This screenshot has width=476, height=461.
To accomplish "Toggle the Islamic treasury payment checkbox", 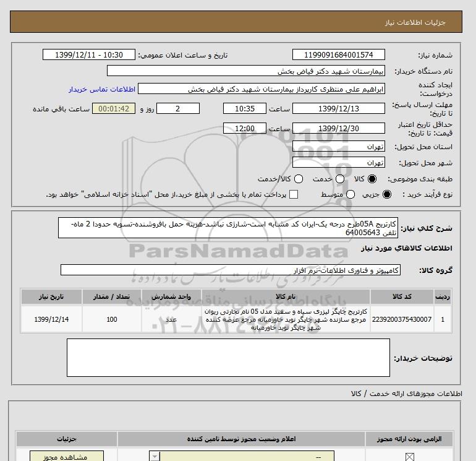I will pyautogui.click(x=294, y=194).
